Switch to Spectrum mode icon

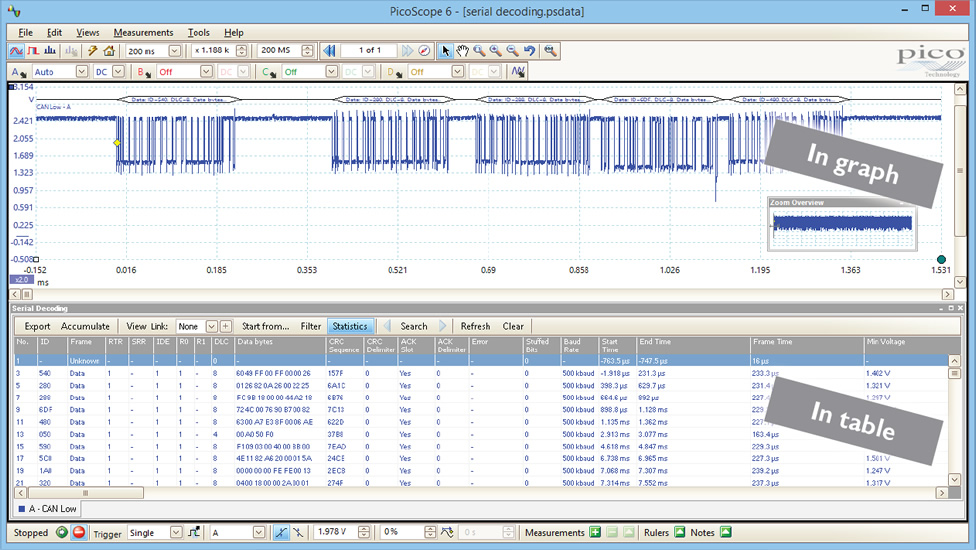pos(50,50)
